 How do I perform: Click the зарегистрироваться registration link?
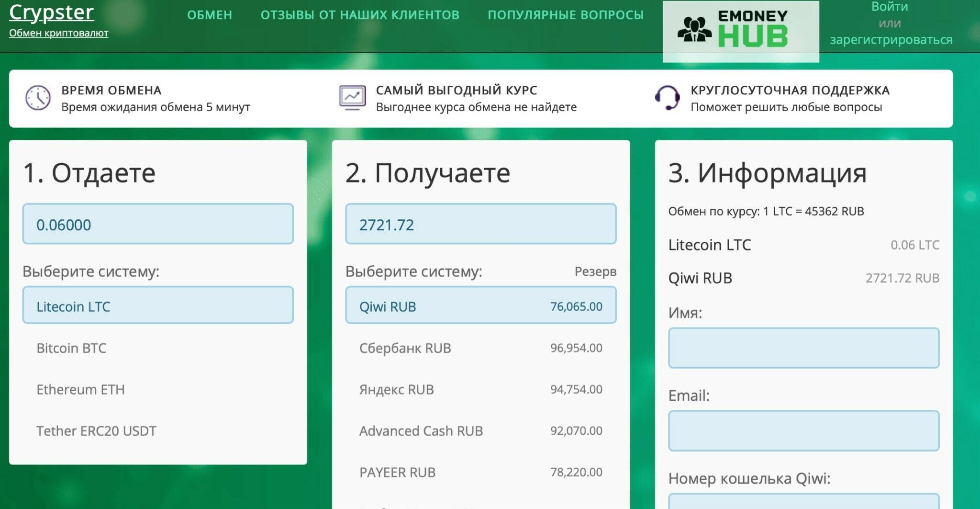tap(891, 39)
